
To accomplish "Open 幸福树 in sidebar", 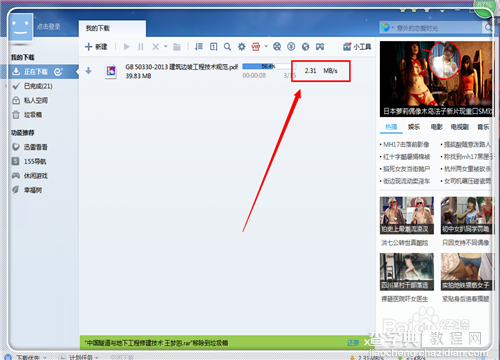I will pyautogui.click(x=33, y=190).
